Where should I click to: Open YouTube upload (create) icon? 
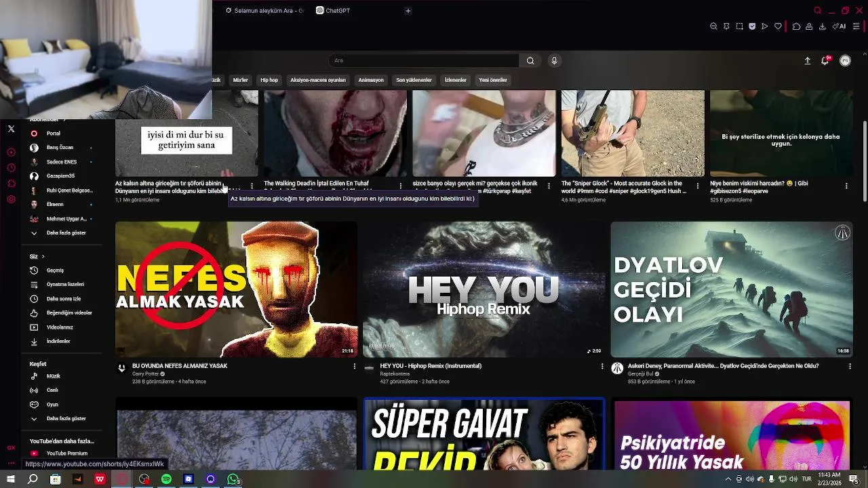[808, 61]
